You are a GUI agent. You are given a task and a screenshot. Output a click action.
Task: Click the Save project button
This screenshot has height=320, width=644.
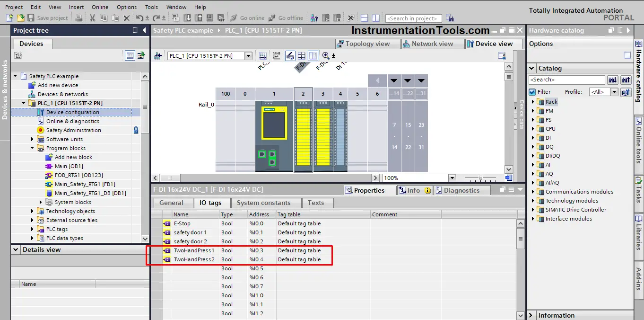click(48, 18)
